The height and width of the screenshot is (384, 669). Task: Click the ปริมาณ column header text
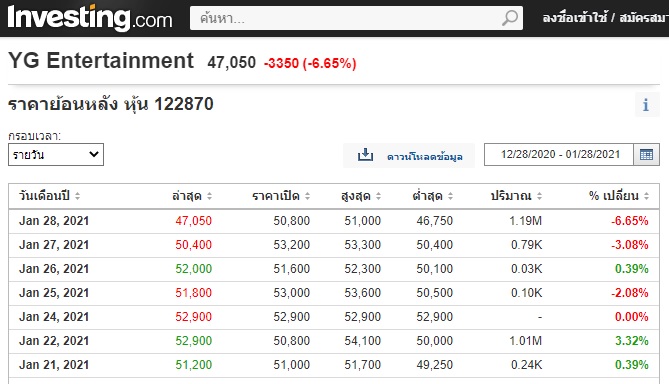tap(511, 195)
